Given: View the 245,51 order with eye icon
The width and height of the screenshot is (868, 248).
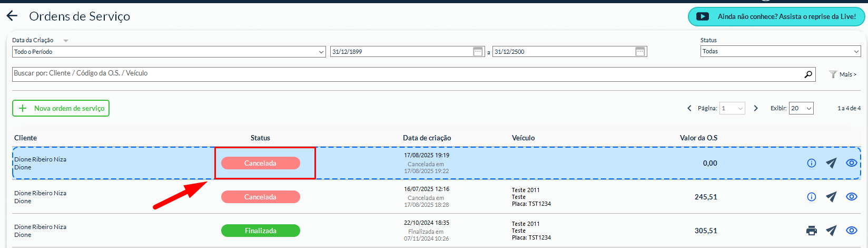Looking at the screenshot, I should tap(851, 197).
